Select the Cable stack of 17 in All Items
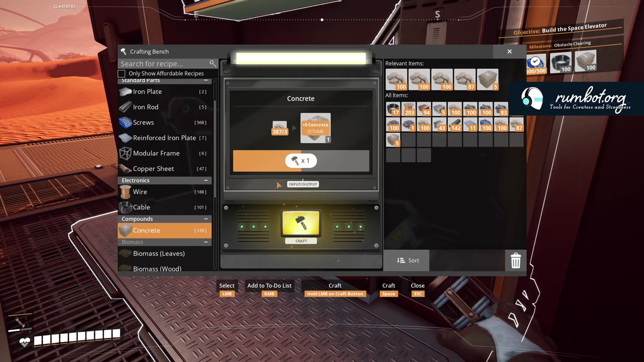The width and height of the screenshot is (644, 362). (393, 109)
